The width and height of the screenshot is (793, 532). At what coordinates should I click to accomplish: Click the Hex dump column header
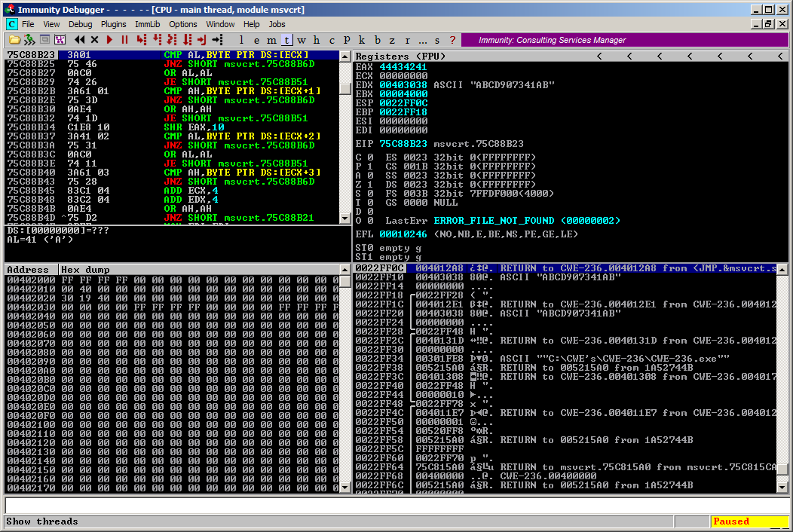(85, 270)
